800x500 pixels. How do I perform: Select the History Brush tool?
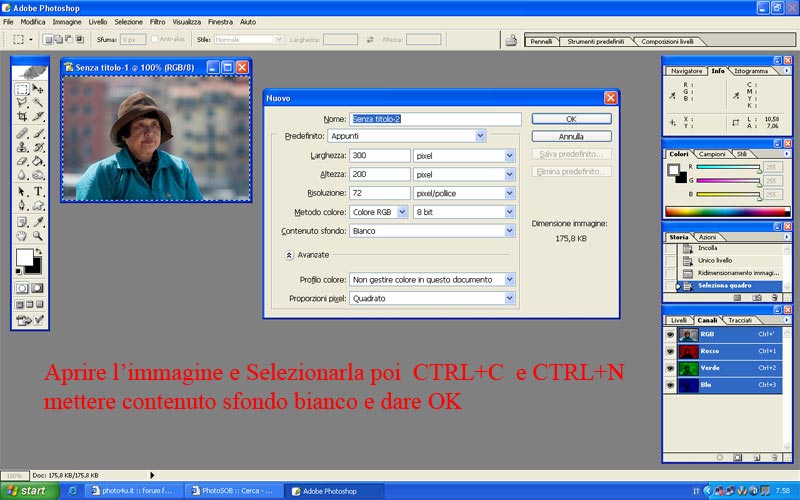38,147
